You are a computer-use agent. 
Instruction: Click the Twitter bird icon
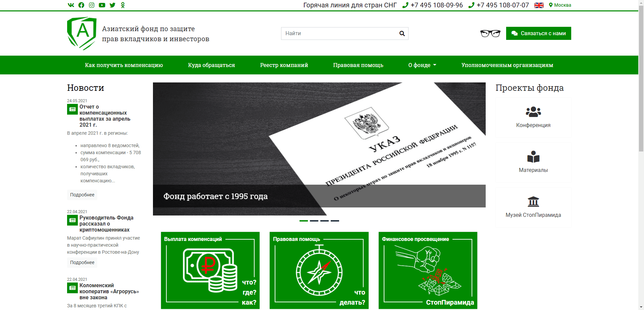pos(112,5)
